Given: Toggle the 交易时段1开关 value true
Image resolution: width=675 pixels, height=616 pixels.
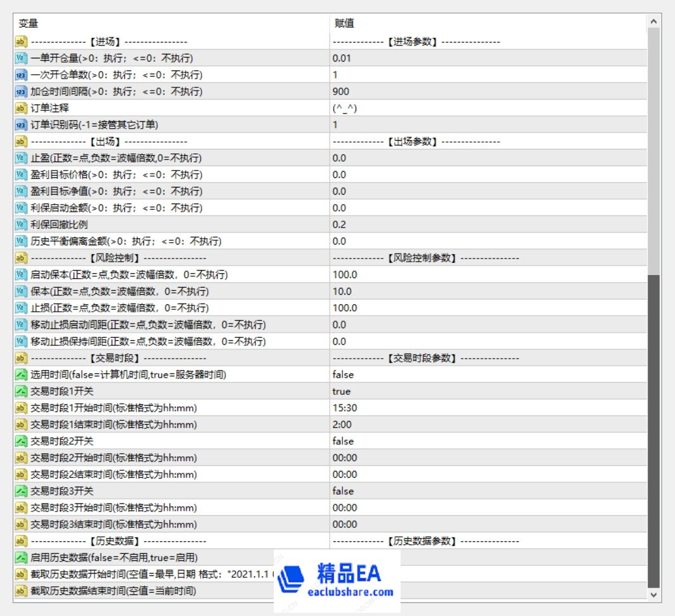Looking at the screenshot, I should [341, 391].
